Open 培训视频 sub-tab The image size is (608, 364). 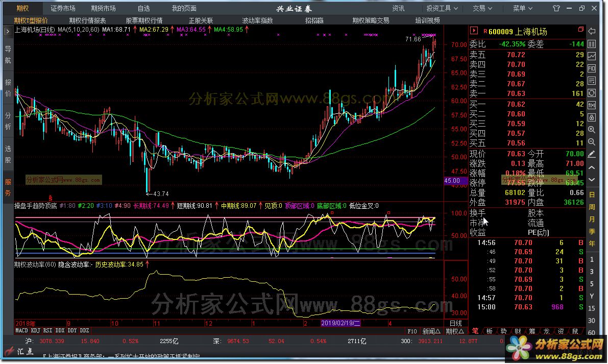coord(427,20)
